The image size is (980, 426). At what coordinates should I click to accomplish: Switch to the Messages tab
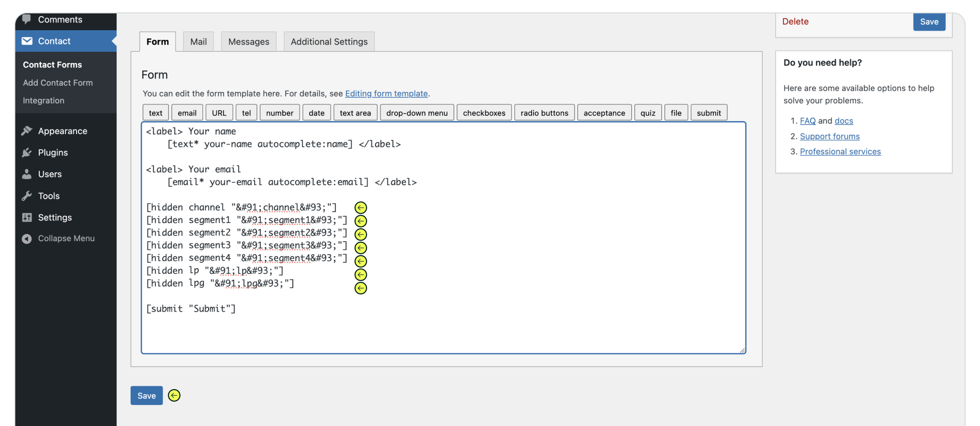coord(249,42)
